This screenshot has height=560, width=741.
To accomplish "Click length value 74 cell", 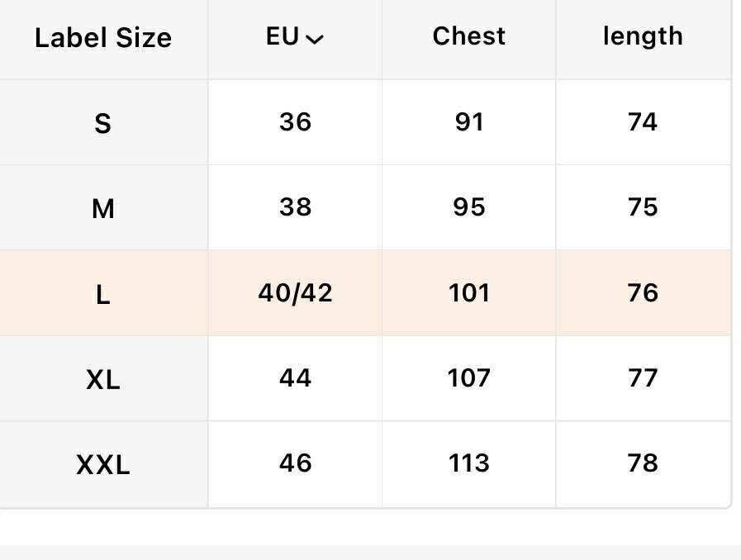I will tap(643, 122).
